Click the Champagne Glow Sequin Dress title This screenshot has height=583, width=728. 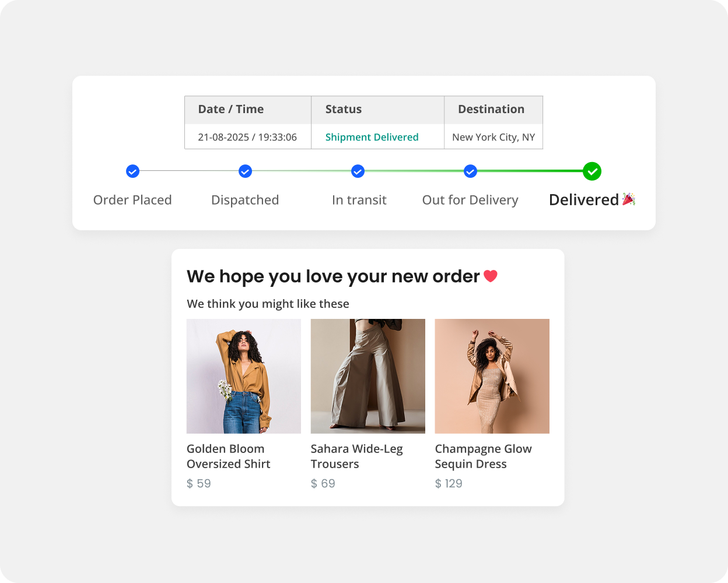tap(483, 456)
